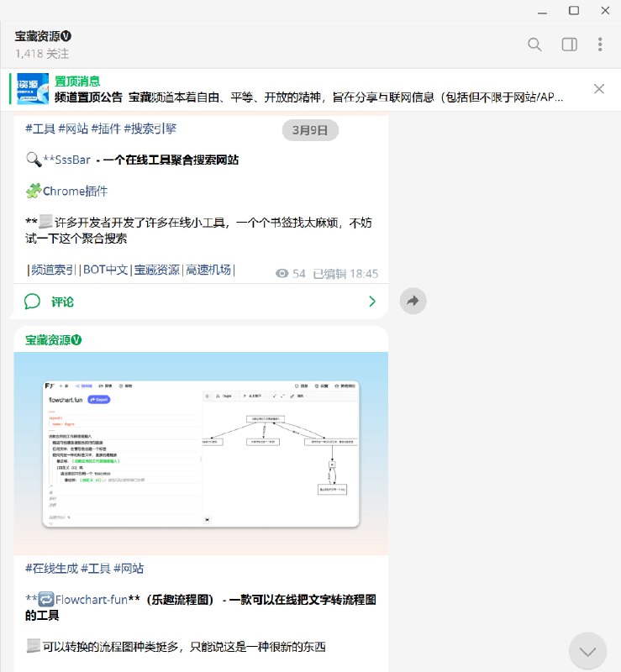
Task: Open the Chrome插件 link
Action: (75, 192)
